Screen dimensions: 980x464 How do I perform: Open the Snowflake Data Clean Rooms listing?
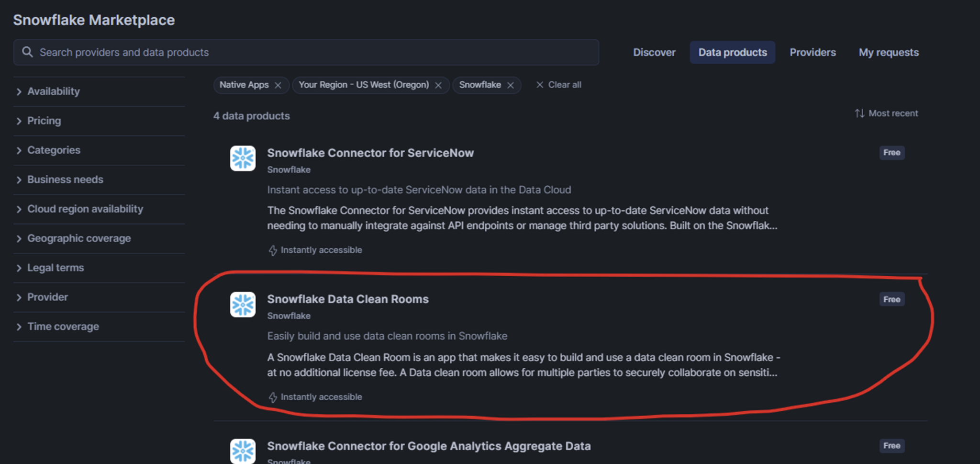(x=347, y=299)
